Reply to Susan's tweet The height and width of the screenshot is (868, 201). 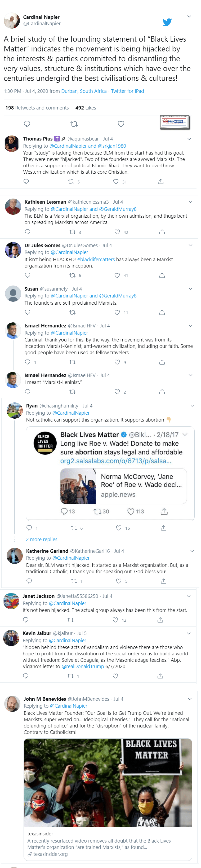(x=28, y=312)
